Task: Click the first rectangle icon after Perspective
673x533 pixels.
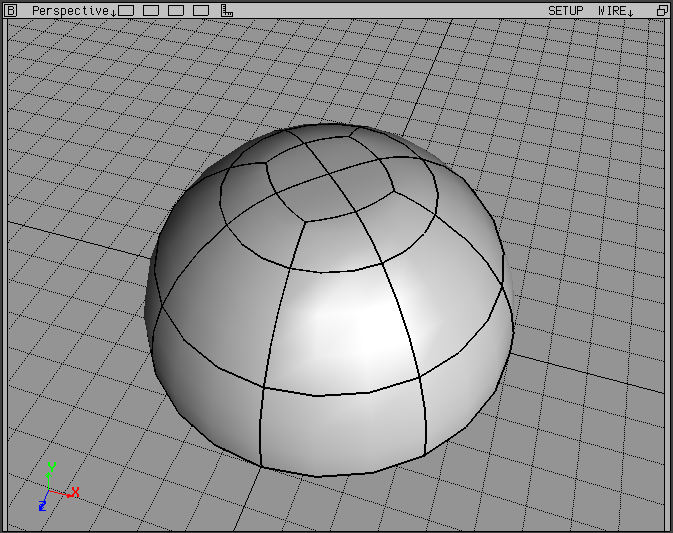Action: point(126,10)
